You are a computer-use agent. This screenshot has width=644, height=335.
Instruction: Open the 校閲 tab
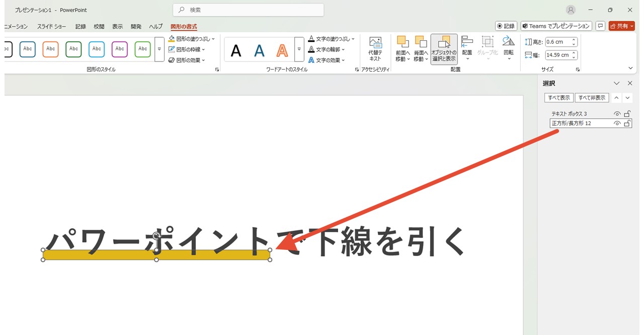(99, 27)
